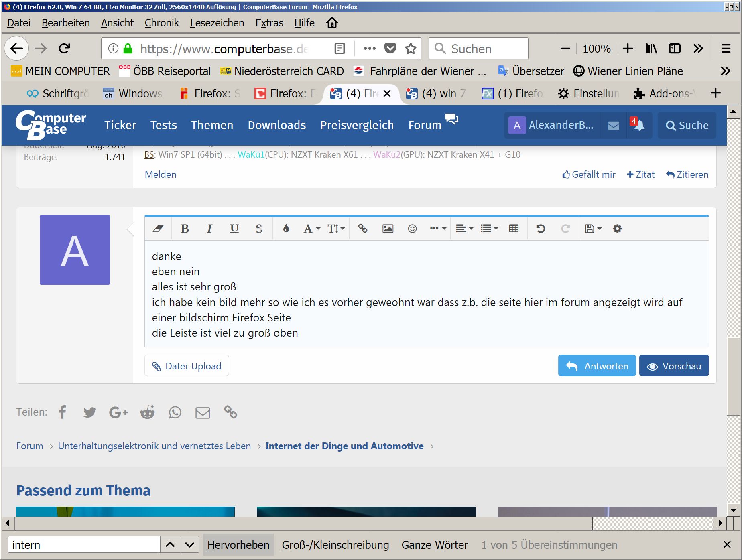The image size is (742, 560).
Task: Bookmark this page with the star icon
Action: tap(411, 49)
